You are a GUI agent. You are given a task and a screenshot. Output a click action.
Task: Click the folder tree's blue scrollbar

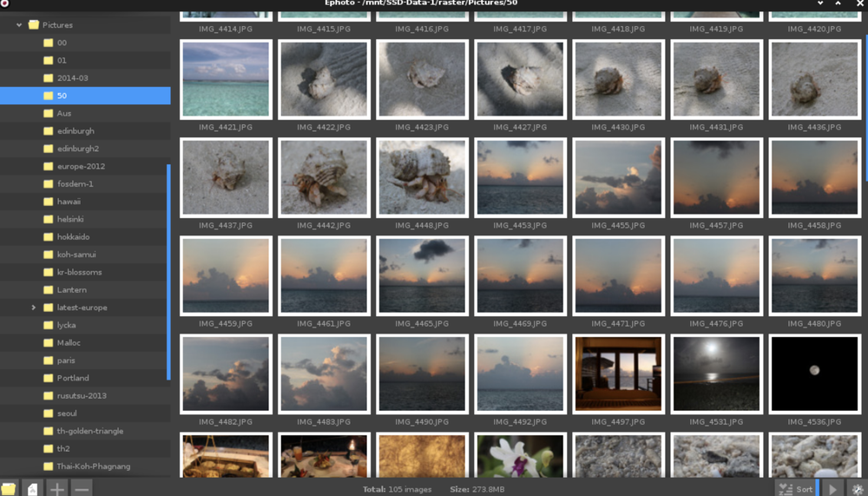click(x=168, y=272)
